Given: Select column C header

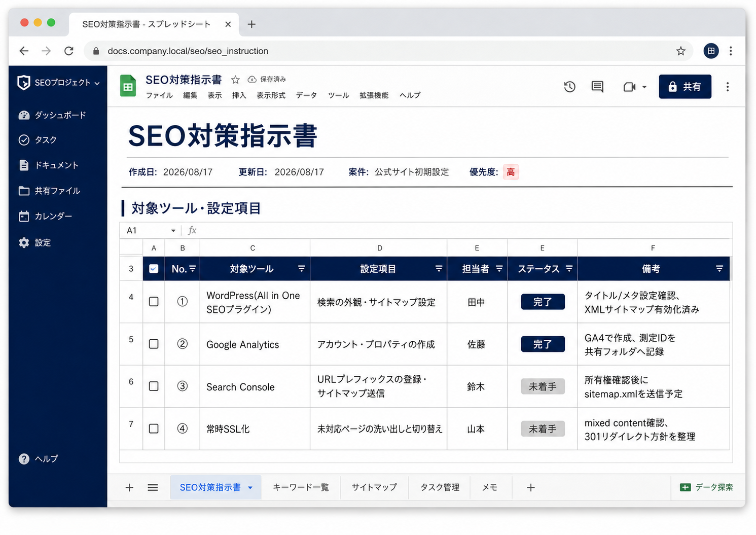Looking at the screenshot, I should 253,248.
